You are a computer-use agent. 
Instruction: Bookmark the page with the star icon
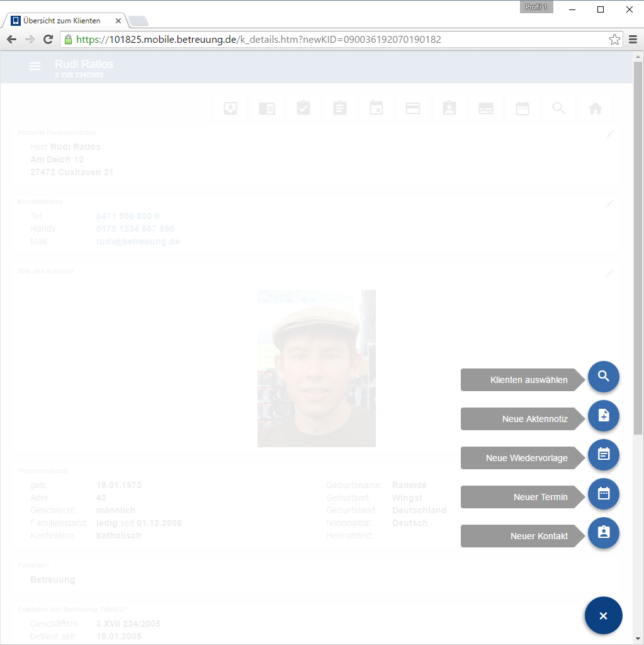coord(614,40)
